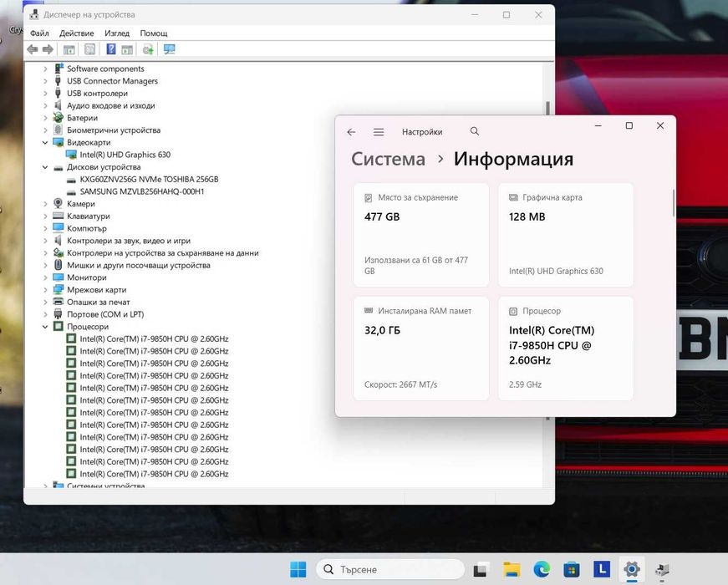Select Intel(R) UHD Graphics 630 in tree
The height and width of the screenshot is (585, 728).
[125, 155]
